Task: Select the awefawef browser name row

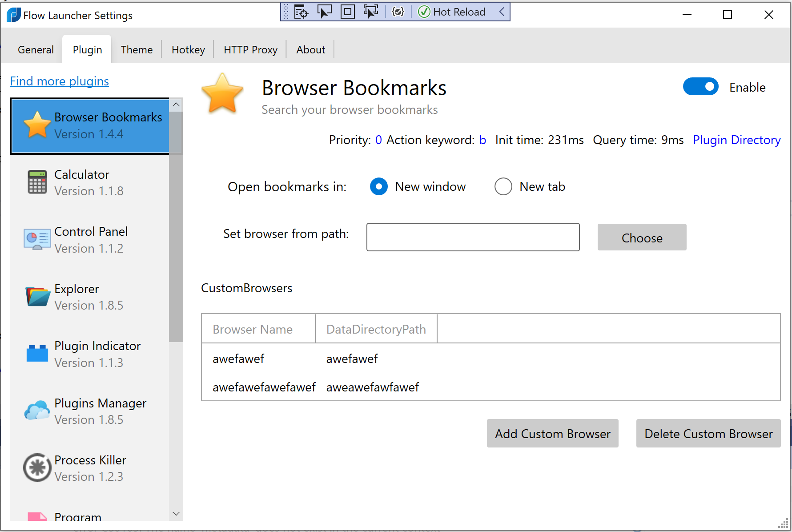Action: coord(238,359)
